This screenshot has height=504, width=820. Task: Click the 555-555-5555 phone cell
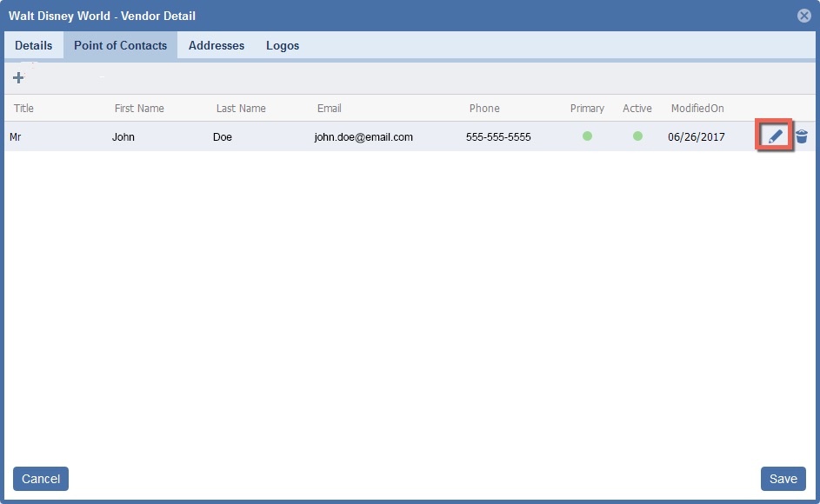coord(498,137)
